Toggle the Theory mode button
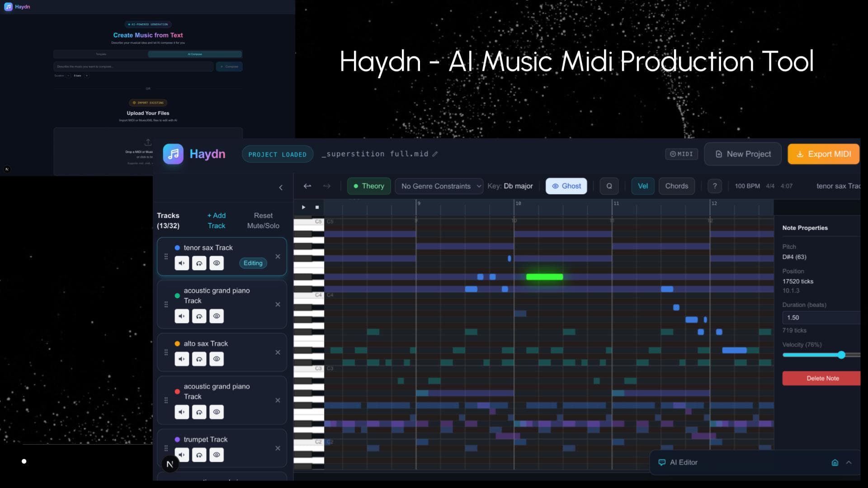Viewport: 868px width, 488px height. tap(369, 186)
